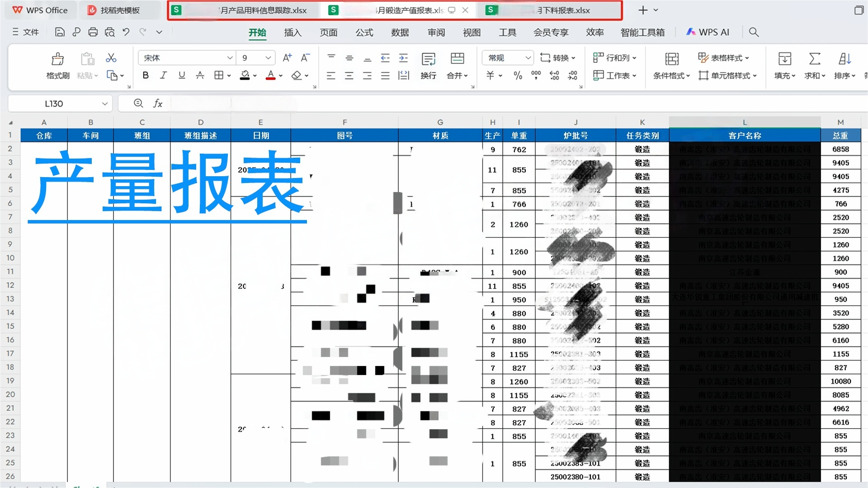Open WPS AI assistant
Screen dimensions: 868x488
tap(708, 32)
